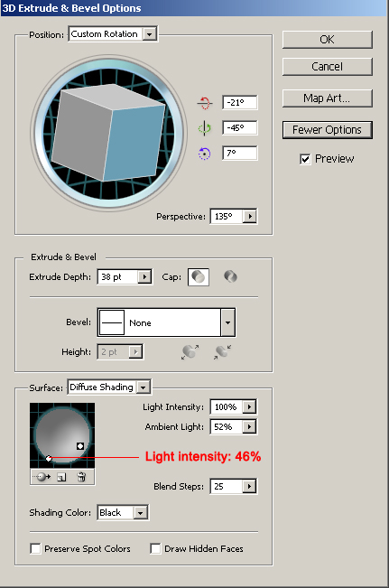This screenshot has height=588, width=389.
Task: Click the Fewer Options button
Action: point(327,130)
